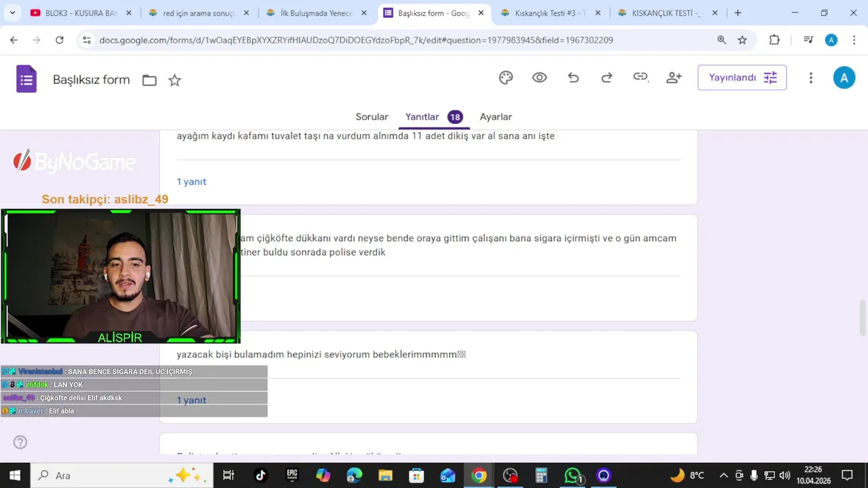Open Calculator from the taskbar
The image size is (868, 488).
[x=541, y=475]
